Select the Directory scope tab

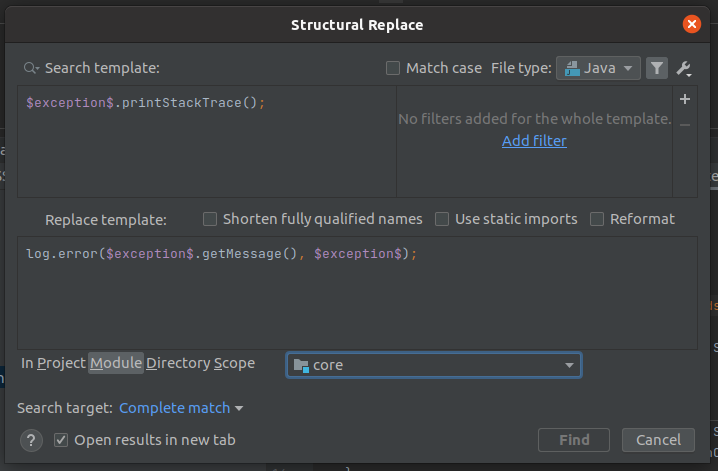[178, 364]
